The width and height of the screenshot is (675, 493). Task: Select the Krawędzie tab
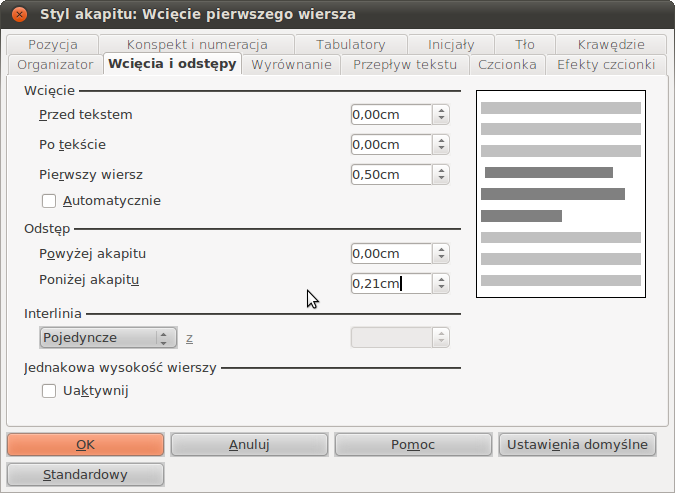[x=610, y=45]
